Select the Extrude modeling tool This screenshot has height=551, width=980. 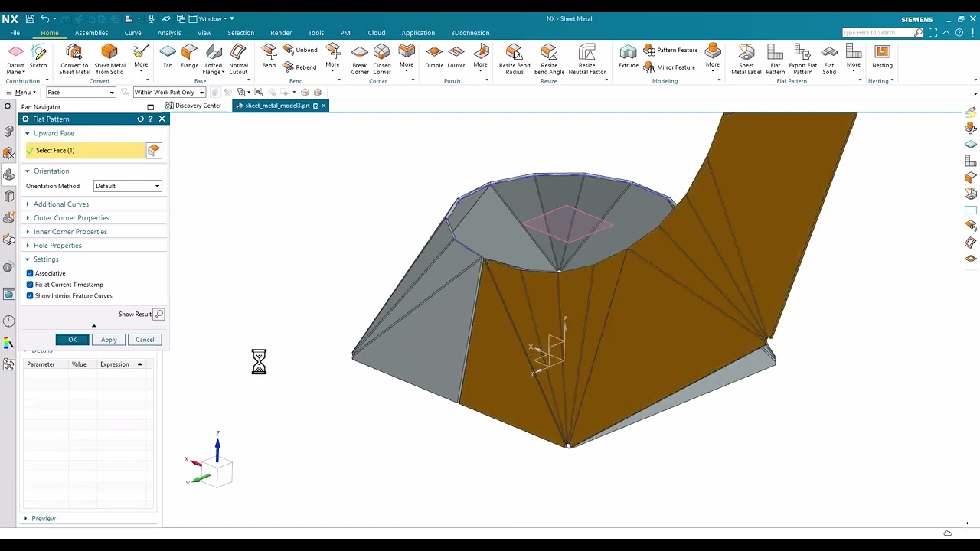(629, 56)
